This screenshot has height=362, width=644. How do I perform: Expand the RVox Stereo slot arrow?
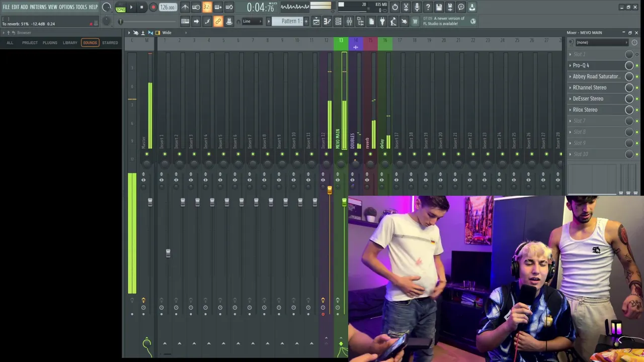tap(570, 110)
